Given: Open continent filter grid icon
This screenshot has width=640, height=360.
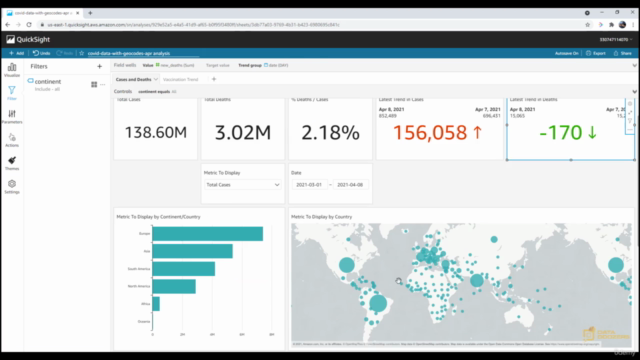Looking at the screenshot, I should coord(94,84).
